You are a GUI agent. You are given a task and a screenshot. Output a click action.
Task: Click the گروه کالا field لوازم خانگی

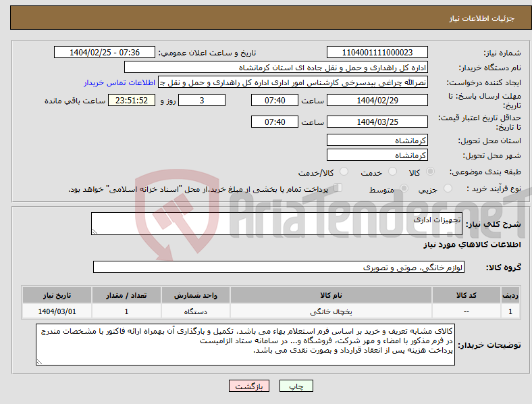click(279, 267)
